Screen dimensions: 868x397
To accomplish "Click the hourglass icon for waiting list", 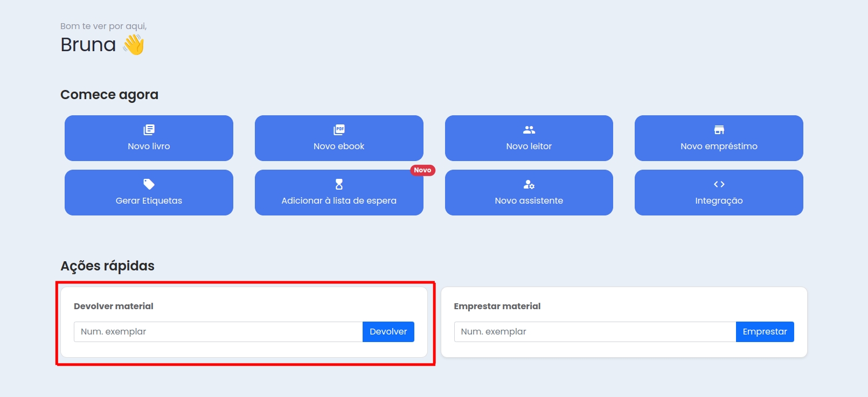I will [x=339, y=184].
